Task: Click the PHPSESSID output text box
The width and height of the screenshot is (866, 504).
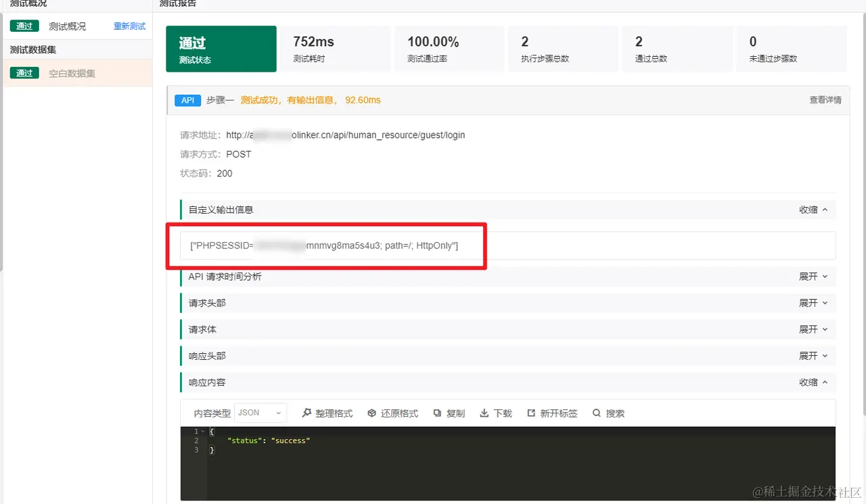Action: (508, 246)
